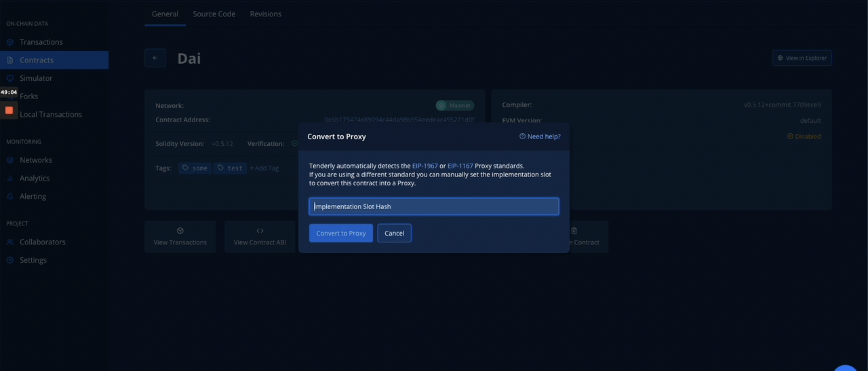This screenshot has height=371, width=868.
Task: Open Alerting under Monitoring
Action: click(x=33, y=196)
